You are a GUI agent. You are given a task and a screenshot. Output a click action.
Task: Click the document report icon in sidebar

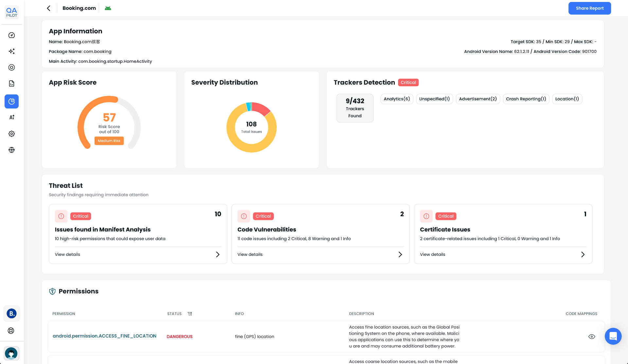coord(11,84)
